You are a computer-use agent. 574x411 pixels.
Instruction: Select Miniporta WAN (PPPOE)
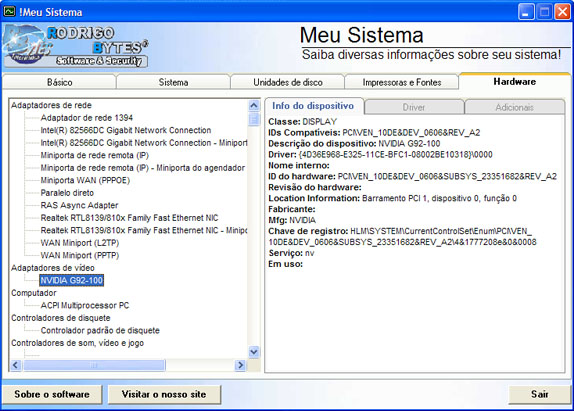(85, 180)
